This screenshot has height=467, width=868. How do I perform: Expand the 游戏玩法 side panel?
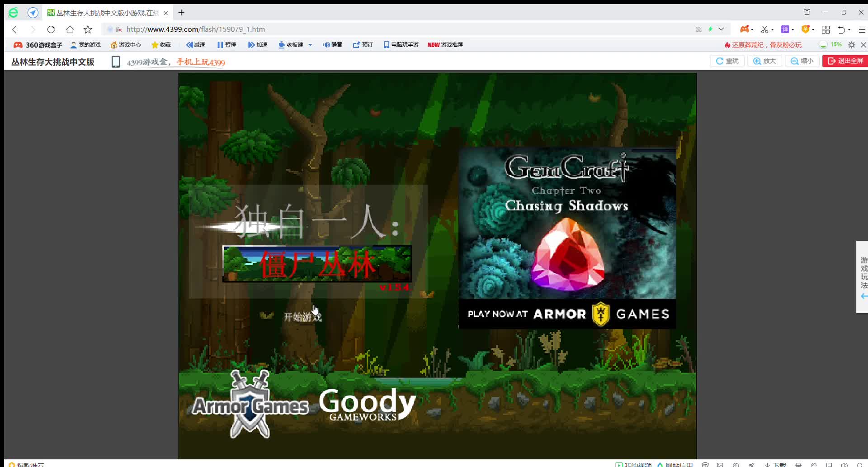tap(863, 276)
